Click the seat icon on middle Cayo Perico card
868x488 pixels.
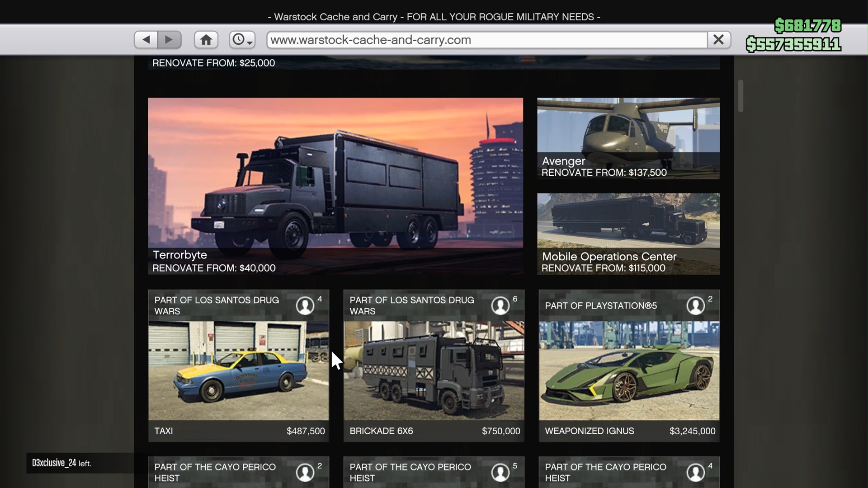point(500,472)
